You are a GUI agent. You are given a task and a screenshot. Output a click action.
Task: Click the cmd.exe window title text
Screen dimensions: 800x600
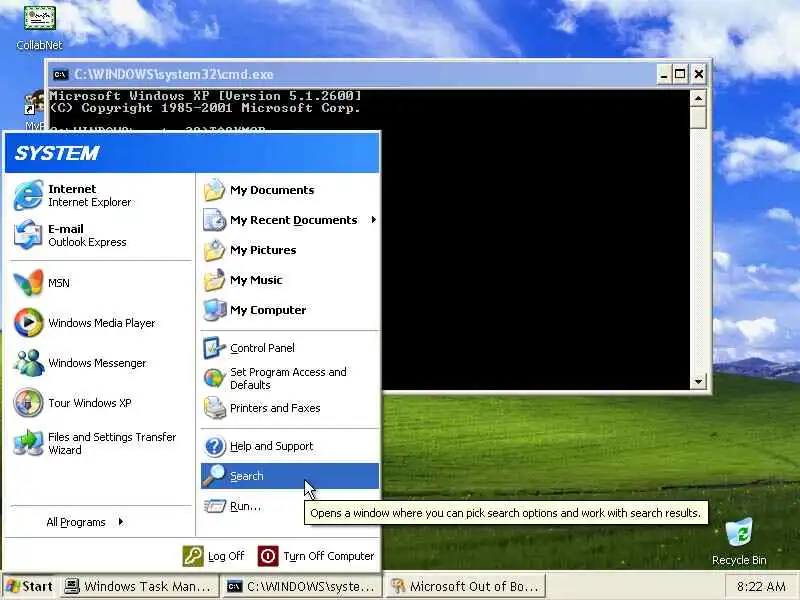coord(173,74)
